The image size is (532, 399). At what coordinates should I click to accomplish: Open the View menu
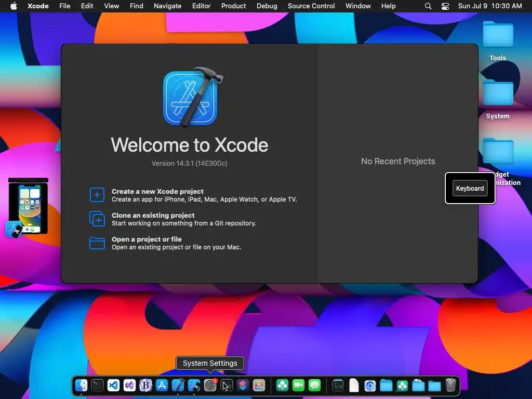tap(111, 6)
